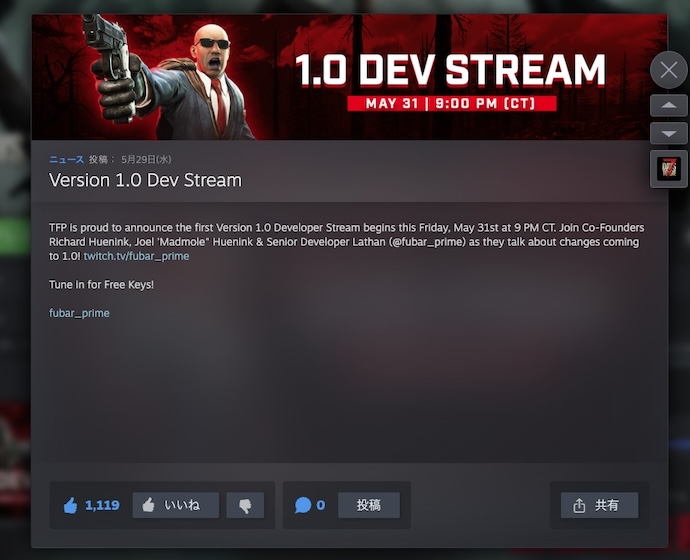Click the Version 1.0 Dev Stream headline
Screen dimensions: 690x560
coord(145,181)
